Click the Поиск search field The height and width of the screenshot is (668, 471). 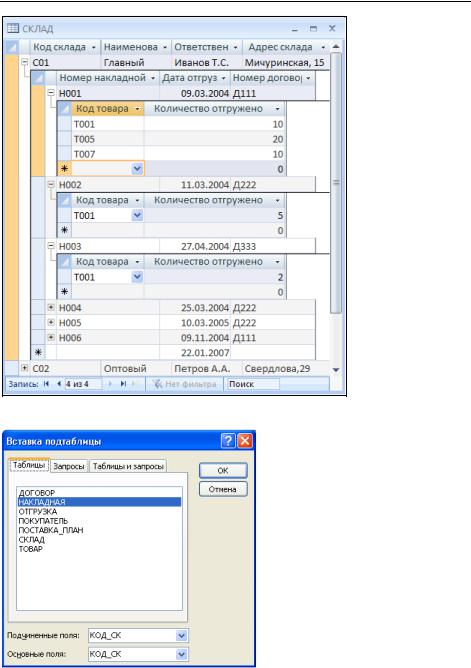tap(253, 384)
